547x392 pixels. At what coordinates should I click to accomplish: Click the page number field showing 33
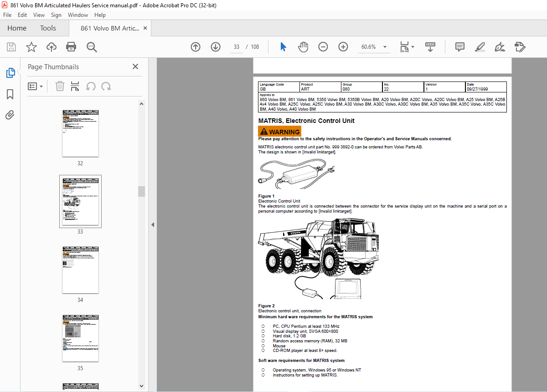coord(236,47)
